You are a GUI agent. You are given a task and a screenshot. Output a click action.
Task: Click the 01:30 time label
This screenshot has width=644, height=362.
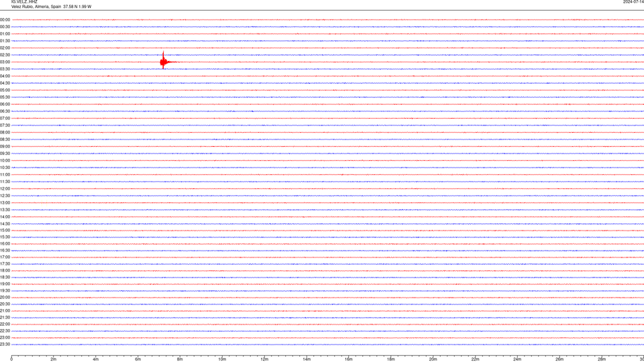coord(5,41)
